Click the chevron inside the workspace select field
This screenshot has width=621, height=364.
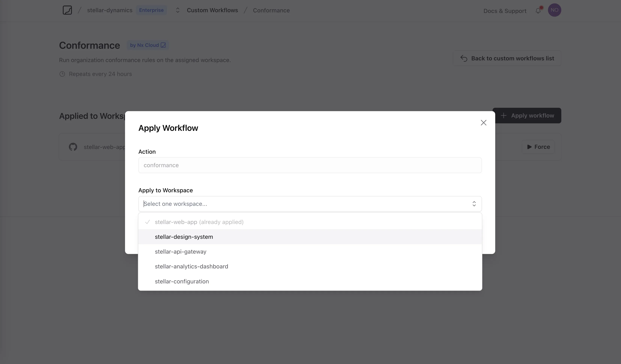474,204
